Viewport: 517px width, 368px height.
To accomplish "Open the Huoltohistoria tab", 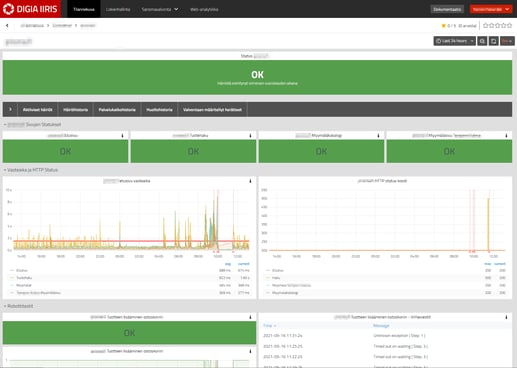I will point(159,109).
